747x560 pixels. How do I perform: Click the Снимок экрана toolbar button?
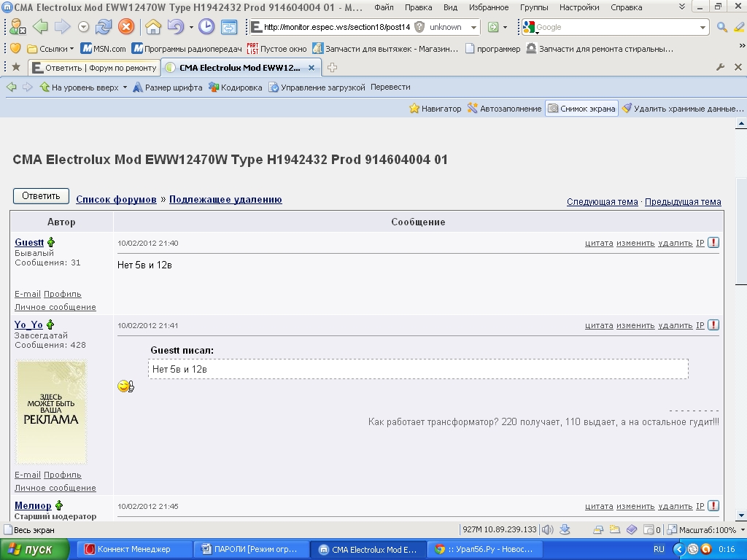581,109
